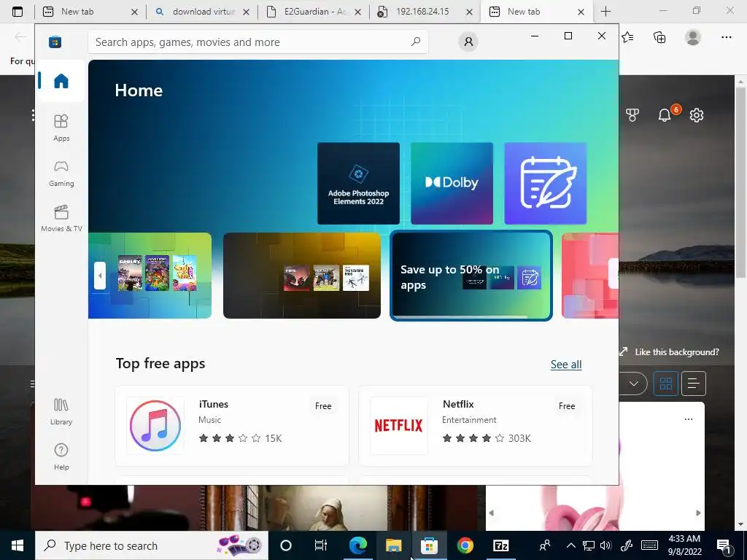Open Edge Settings and more menu
Screen dimensions: 747x560
click(726, 37)
